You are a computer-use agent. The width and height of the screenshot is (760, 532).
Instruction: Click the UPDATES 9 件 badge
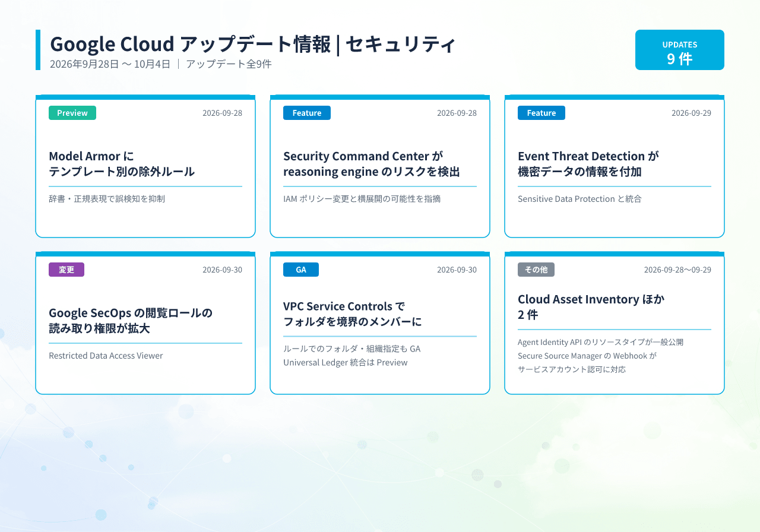680,50
